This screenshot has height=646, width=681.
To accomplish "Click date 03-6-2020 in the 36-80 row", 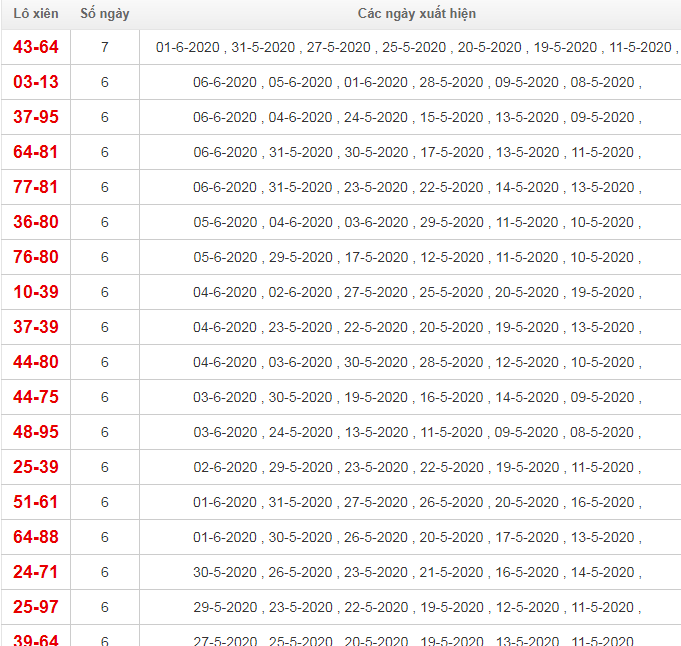I will tap(377, 222).
